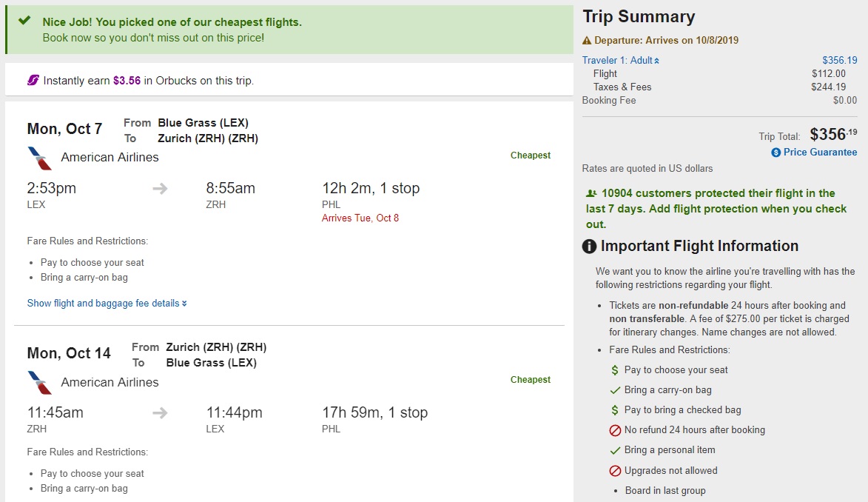The image size is (868, 502).
Task: Click the Cheapest label on the Oct 14 flight
Action: tap(530, 380)
